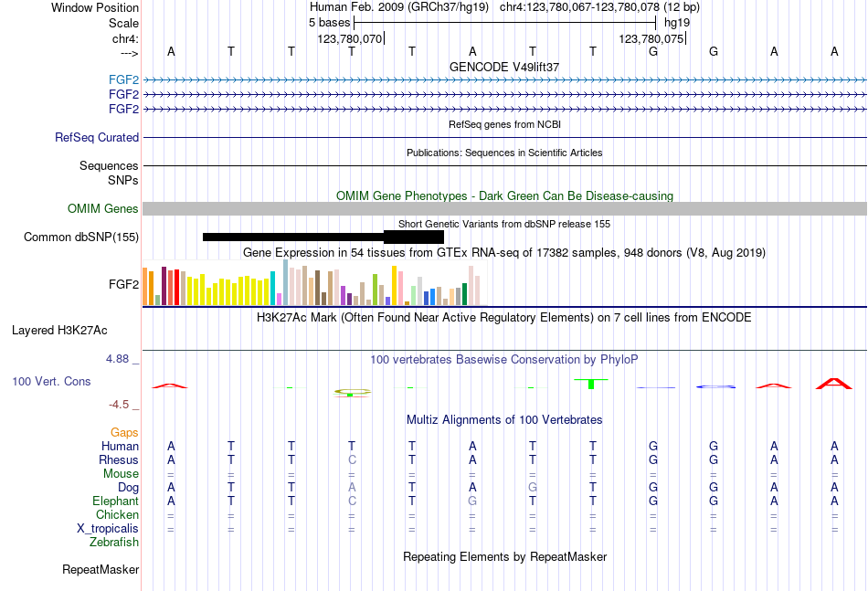Image resolution: width=868 pixels, height=591 pixels.
Task: Click the Publications: Sequences in Scientific Articles title
Action: 504,153
